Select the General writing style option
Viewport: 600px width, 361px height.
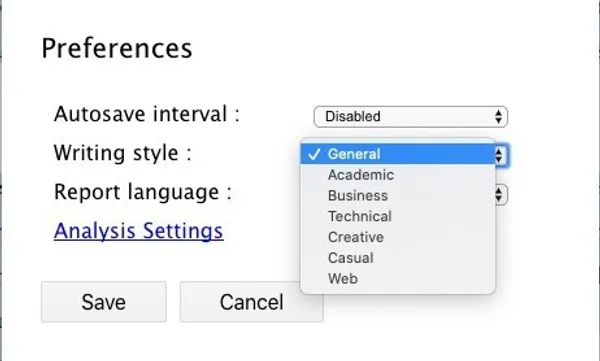pos(398,154)
